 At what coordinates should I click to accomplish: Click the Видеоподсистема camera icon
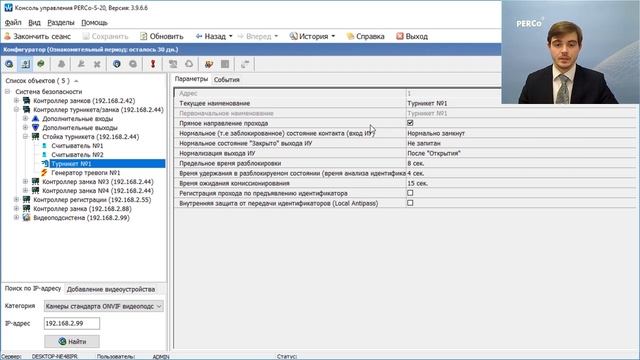tap(27, 218)
